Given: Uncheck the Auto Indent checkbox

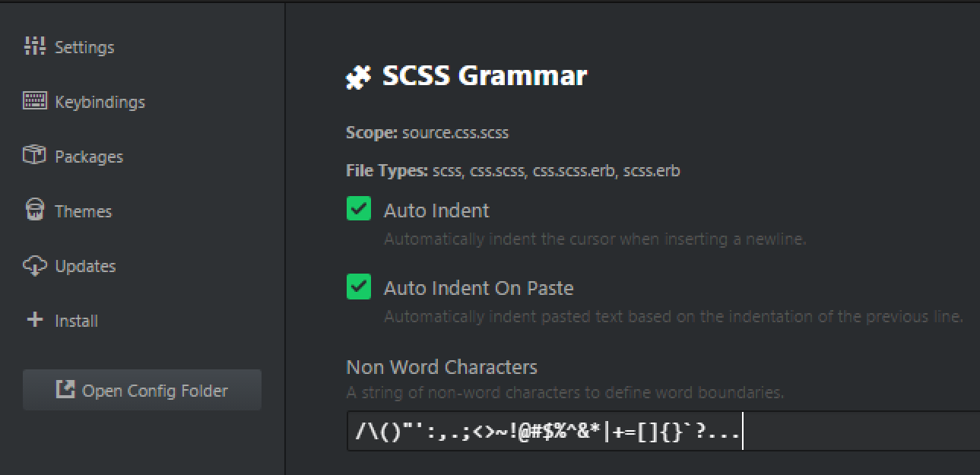Looking at the screenshot, I should (359, 209).
